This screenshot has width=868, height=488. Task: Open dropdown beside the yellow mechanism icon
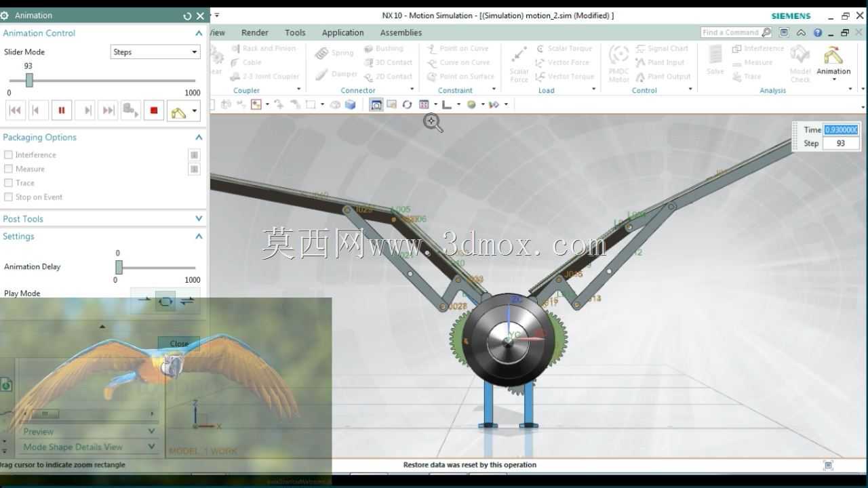195,111
